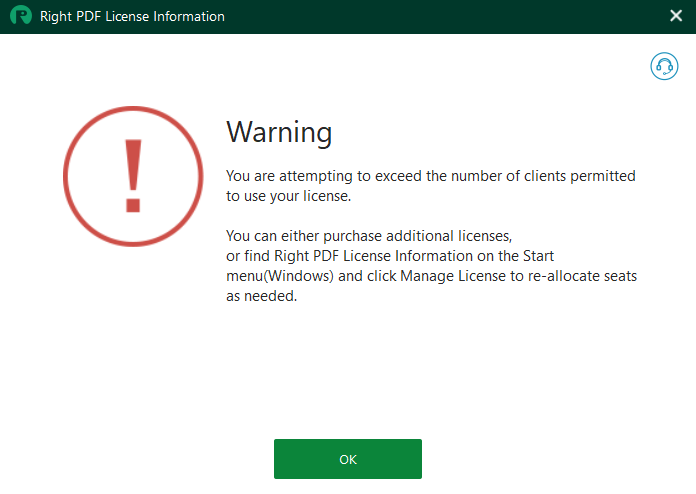Click the green OK button

click(x=348, y=459)
